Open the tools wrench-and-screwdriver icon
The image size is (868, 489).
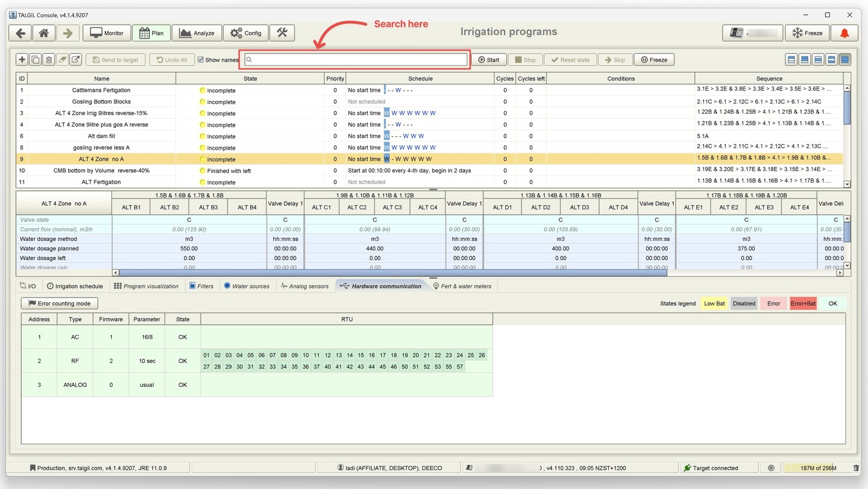click(x=282, y=33)
